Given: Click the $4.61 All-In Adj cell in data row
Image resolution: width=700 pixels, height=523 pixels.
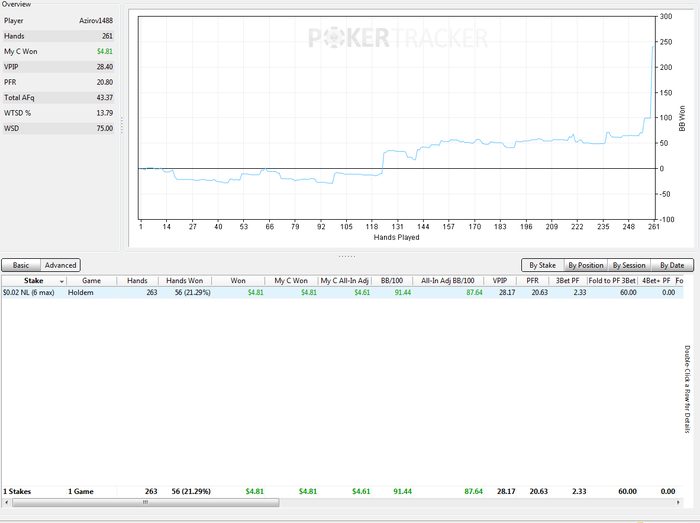Looking at the screenshot, I should 362,293.
